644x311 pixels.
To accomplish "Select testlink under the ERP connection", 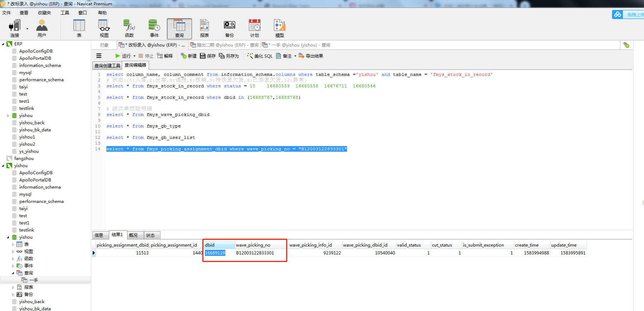I will 27,108.
